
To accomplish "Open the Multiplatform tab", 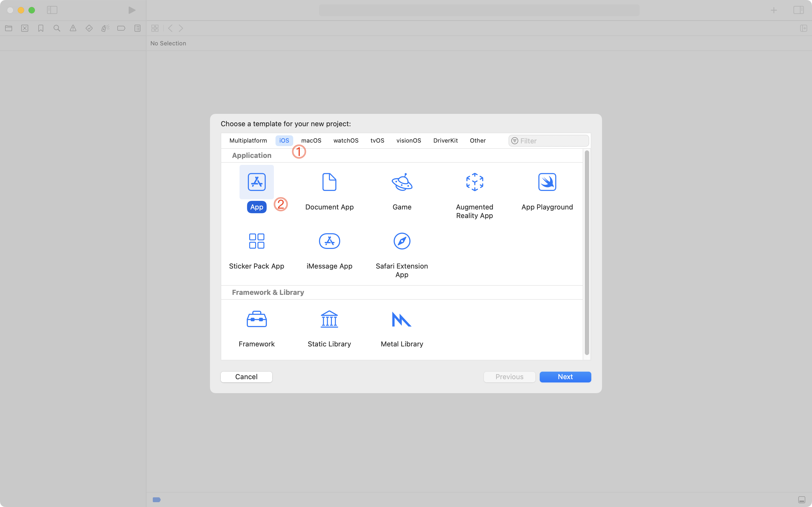I will [248, 140].
